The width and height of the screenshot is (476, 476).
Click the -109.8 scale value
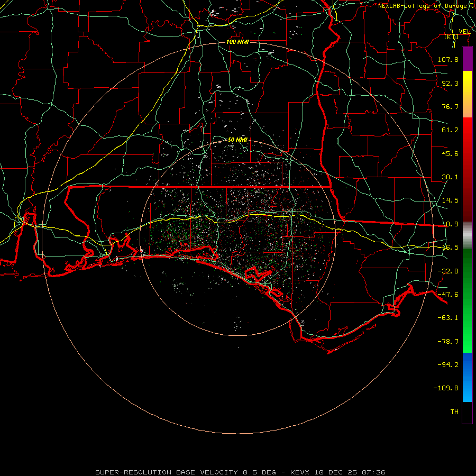pyautogui.click(x=446, y=388)
